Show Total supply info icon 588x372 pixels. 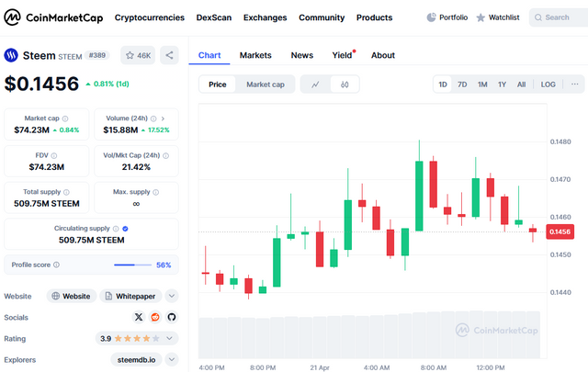[x=66, y=192]
